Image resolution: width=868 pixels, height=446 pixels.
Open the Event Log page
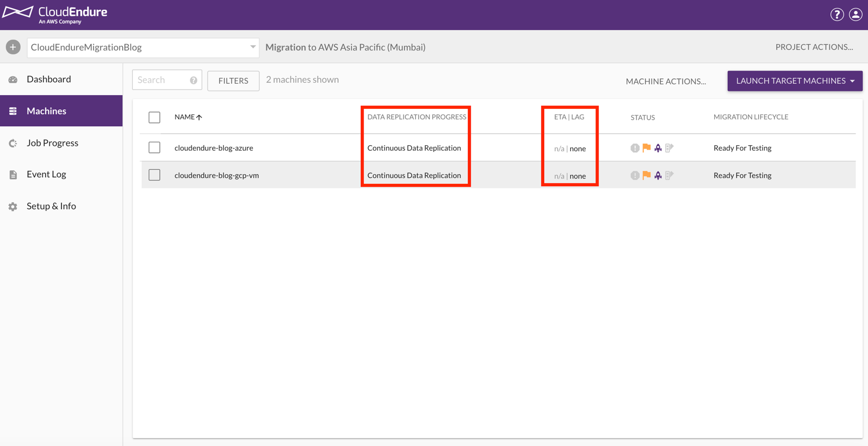pos(61,175)
